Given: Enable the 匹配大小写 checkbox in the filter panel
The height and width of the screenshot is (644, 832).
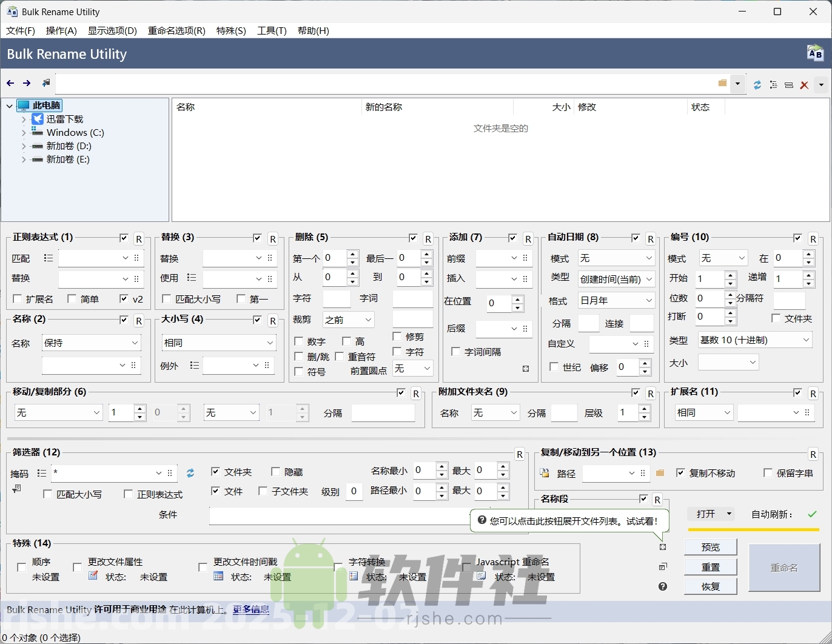Looking at the screenshot, I should pos(48,494).
